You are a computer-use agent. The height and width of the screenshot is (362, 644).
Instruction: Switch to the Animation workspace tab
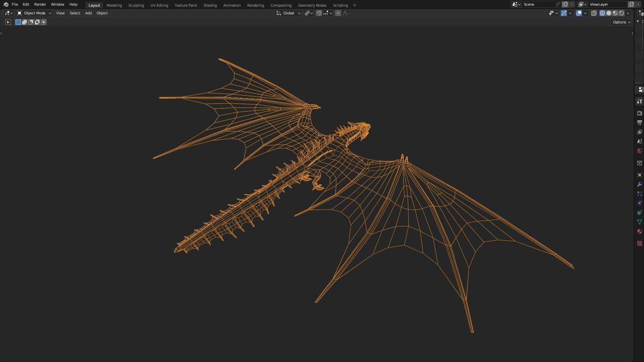tap(232, 5)
